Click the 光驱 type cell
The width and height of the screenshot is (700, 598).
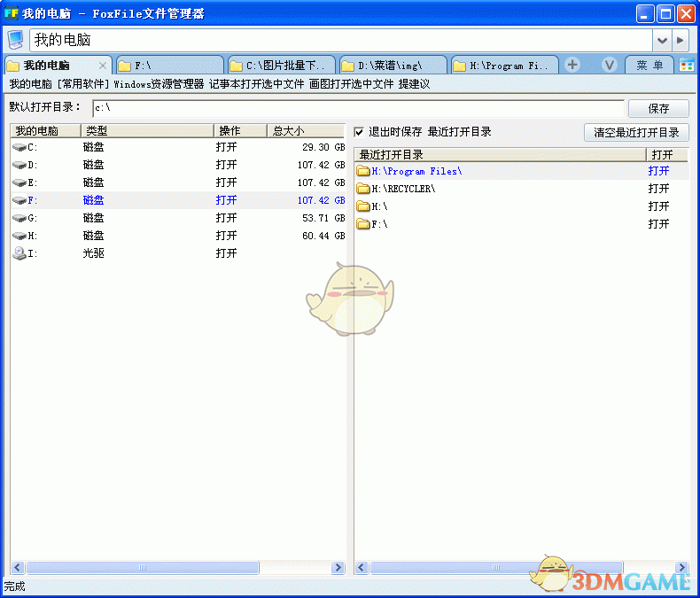tap(93, 253)
